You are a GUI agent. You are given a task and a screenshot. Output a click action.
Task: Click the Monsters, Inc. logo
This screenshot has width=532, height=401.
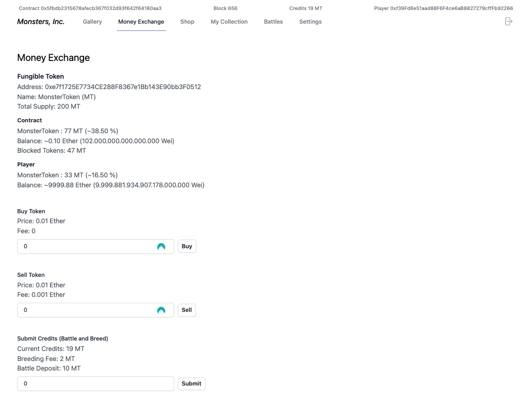pyautogui.click(x=41, y=22)
